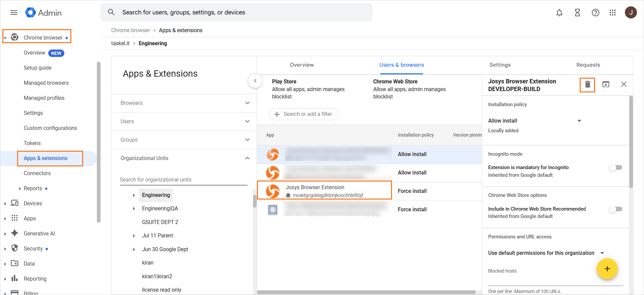This screenshot has width=644, height=295.
Task: Close the Josys Browser Extension panel
Action: 624,84
